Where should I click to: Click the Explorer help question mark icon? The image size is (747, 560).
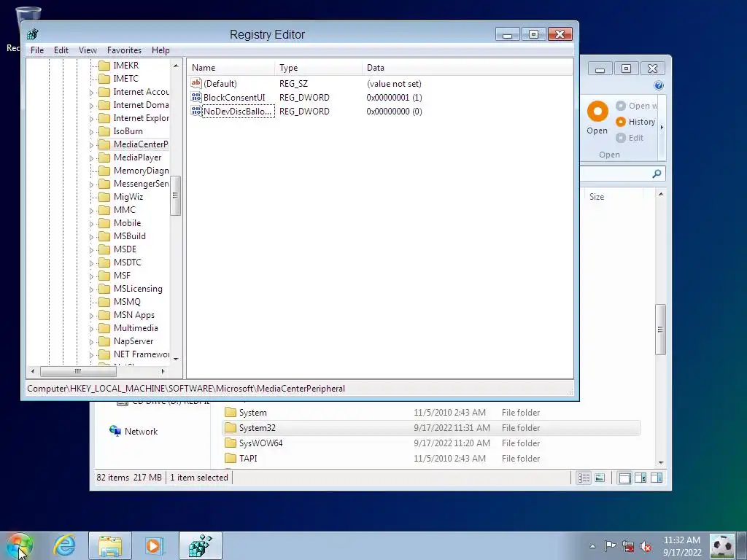(x=659, y=85)
